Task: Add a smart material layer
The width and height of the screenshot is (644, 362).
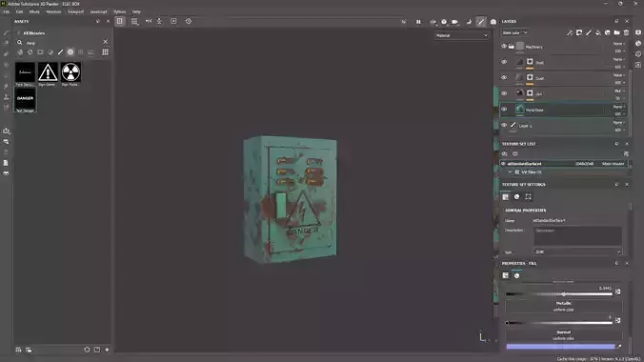Action: [608, 32]
